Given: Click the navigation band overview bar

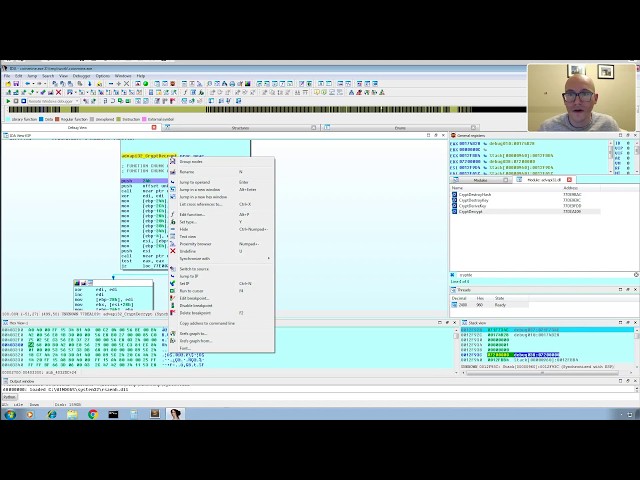Looking at the screenshot, I should (267, 109).
